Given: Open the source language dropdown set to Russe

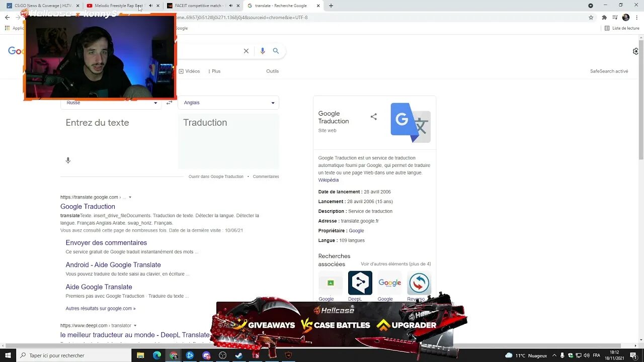Looking at the screenshot, I should click(x=111, y=103).
